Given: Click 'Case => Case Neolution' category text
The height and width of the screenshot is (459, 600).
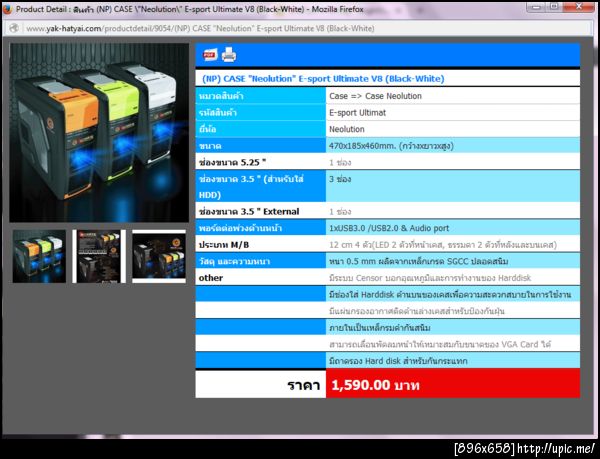Looking at the screenshot, I should pyautogui.click(x=375, y=96).
